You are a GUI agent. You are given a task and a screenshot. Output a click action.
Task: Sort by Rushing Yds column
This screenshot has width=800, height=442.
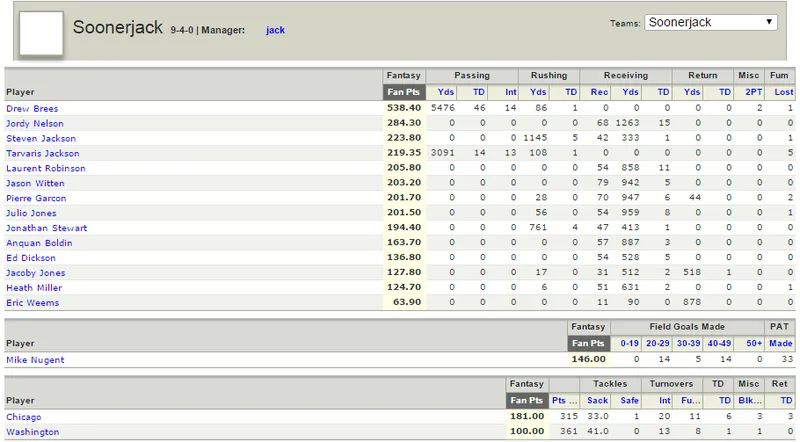pos(538,92)
